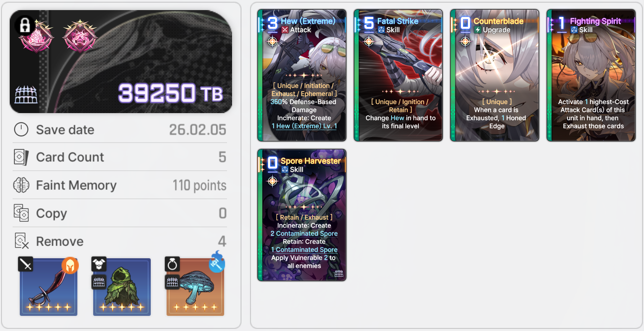Select the Counterblade upgrade card
Viewport: 644px width, 331px height.
495,75
